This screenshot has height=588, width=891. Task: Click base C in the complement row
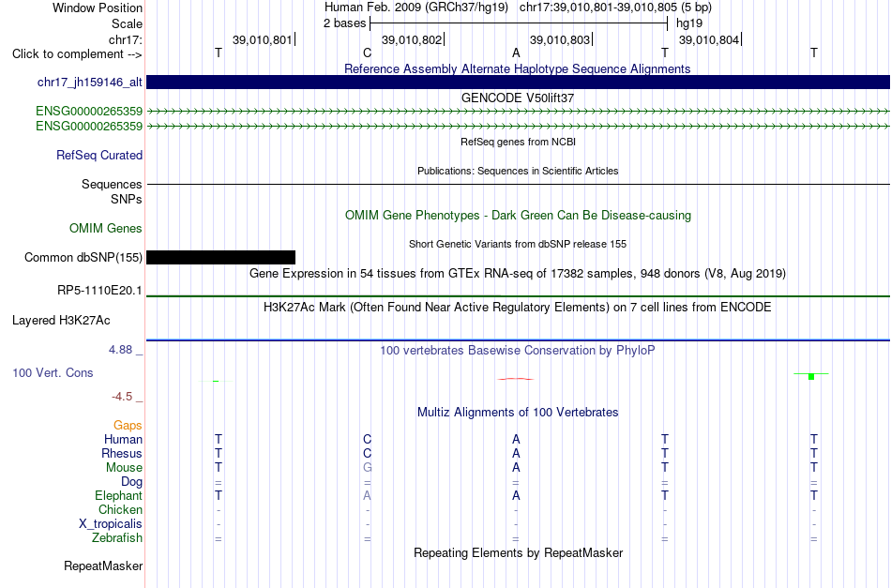click(367, 53)
